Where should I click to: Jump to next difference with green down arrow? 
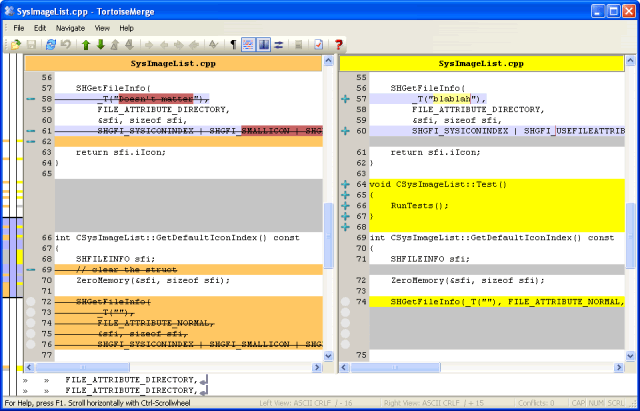(101, 45)
